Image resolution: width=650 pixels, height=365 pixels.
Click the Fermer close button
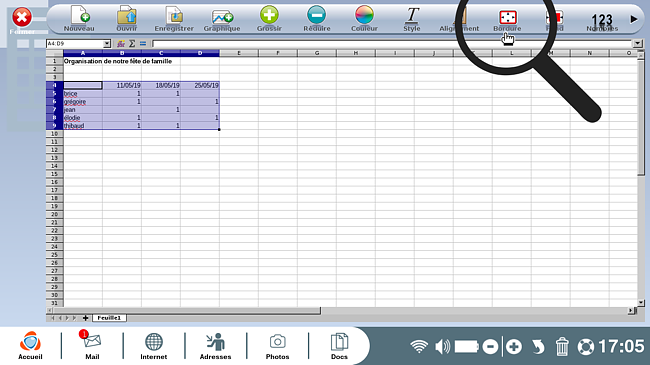pos(22,19)
